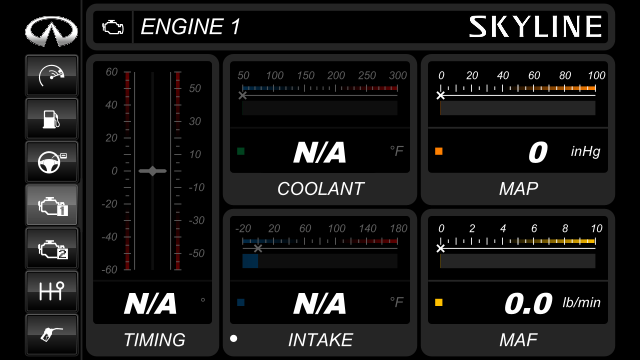Toggle the orange MAP indicator square

439,151
